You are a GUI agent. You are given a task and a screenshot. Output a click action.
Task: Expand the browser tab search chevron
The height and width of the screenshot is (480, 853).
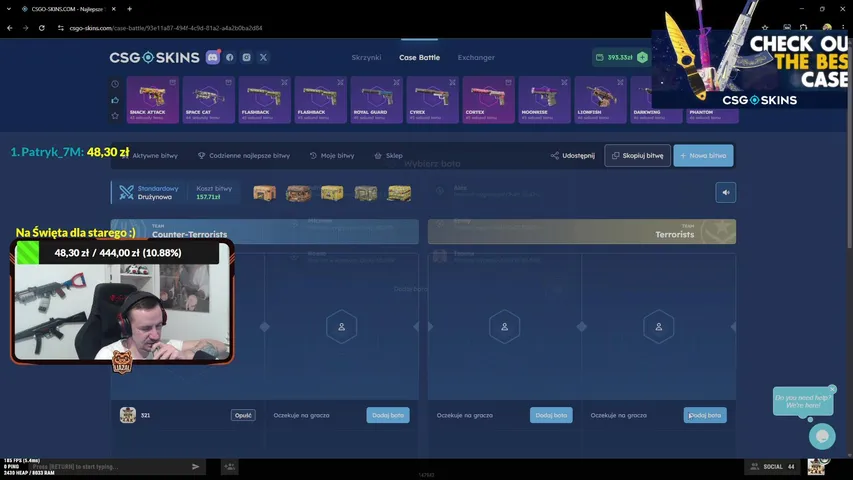(x=9, y=9)
